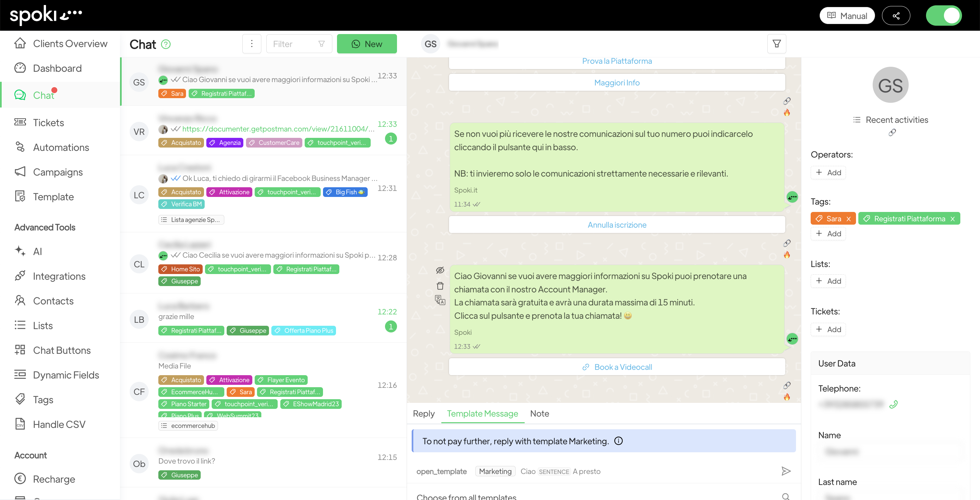Click the translate icon beside message
Viewport: 980px width, 500px height.
pyautogui.click(x=440, y=300)
